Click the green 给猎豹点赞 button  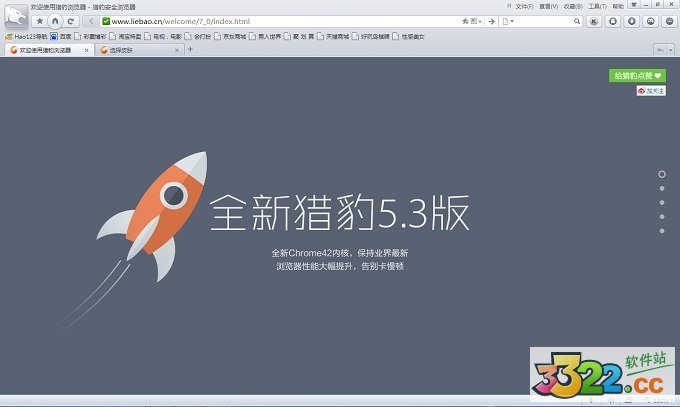coord(637,75)
